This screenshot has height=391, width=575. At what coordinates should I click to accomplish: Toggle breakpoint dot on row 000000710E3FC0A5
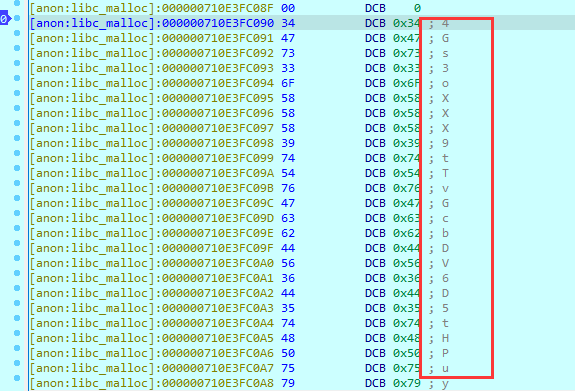click(17, 333)
